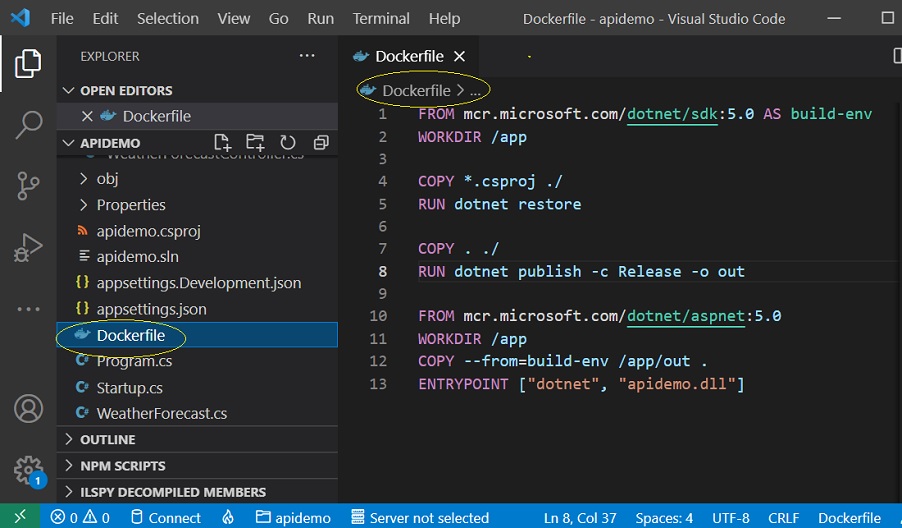Open apidemo.csproj in the explorer
The height and width of the screenshot is (528, 902).
[148, 231]
